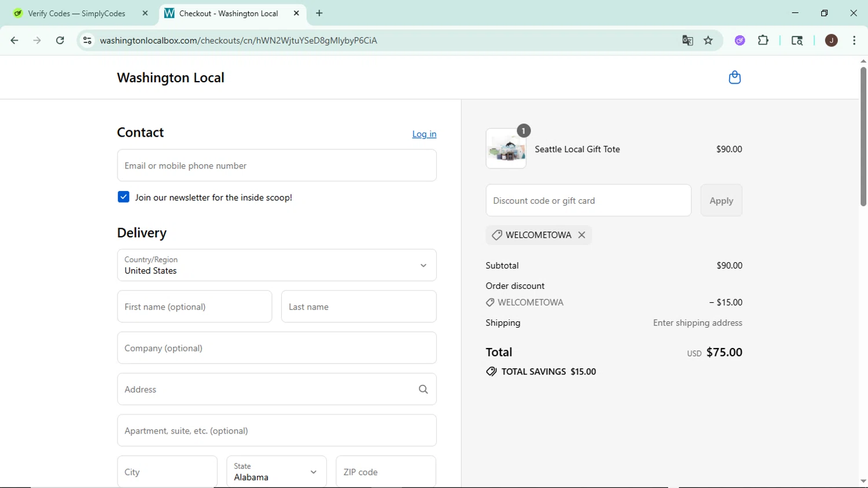The height and width of the screenshot is (488, 868).
Task: Click the Apply discount button
Action: click(721, 200)
